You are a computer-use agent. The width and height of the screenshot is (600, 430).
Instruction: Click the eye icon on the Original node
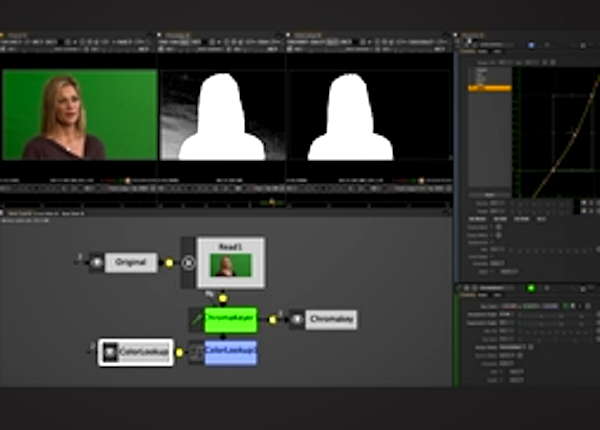[96, 263]
